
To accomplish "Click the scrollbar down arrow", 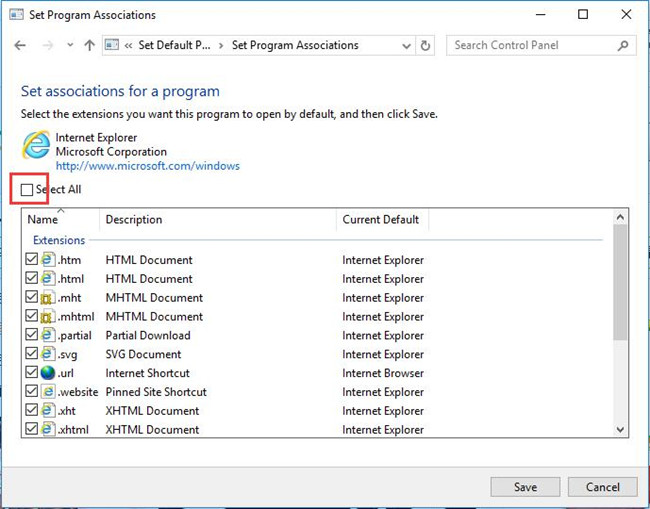I will click(x=620, y=429).
